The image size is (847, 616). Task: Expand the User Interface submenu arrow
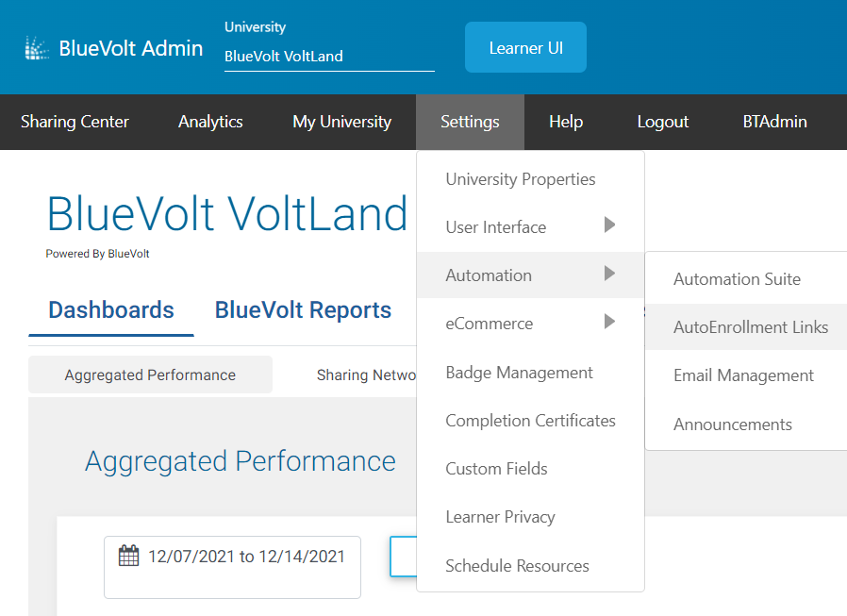coord(610,225)
